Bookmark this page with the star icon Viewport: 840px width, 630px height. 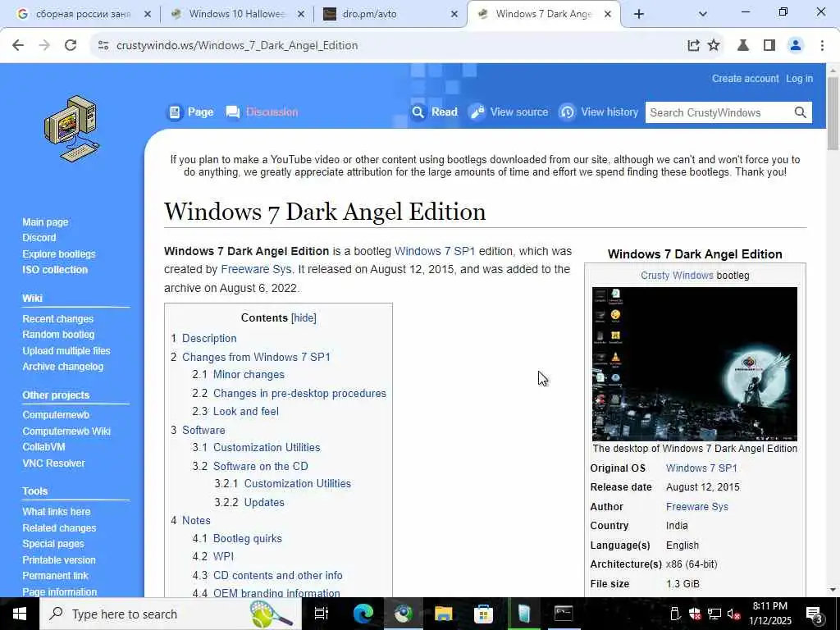(x=714, y=46)
